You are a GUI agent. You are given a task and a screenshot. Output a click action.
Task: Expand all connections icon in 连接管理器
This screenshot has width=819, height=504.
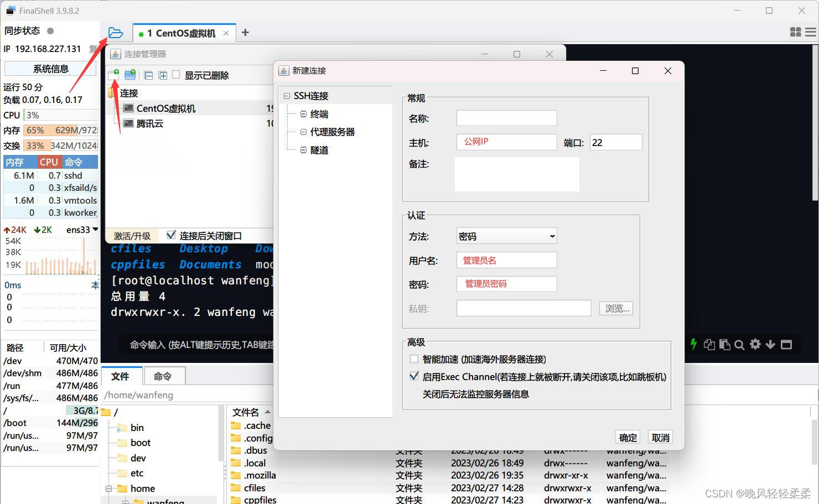(163, 75)
